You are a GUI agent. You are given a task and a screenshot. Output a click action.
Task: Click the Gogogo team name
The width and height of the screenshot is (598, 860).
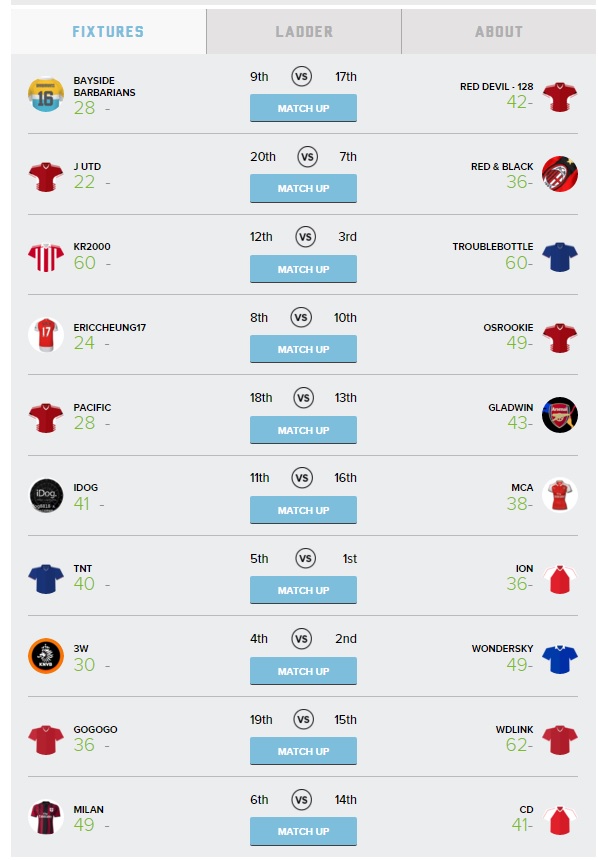pos(95,729)
